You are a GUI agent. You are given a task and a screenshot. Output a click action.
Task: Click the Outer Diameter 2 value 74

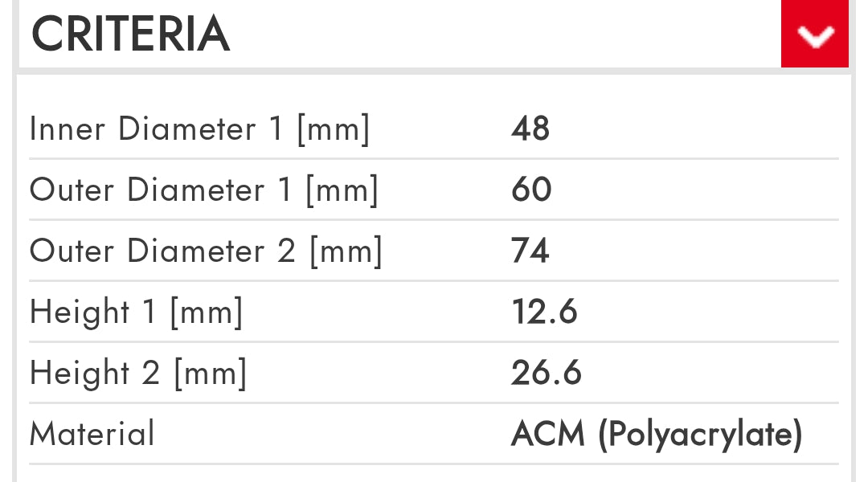530,251
